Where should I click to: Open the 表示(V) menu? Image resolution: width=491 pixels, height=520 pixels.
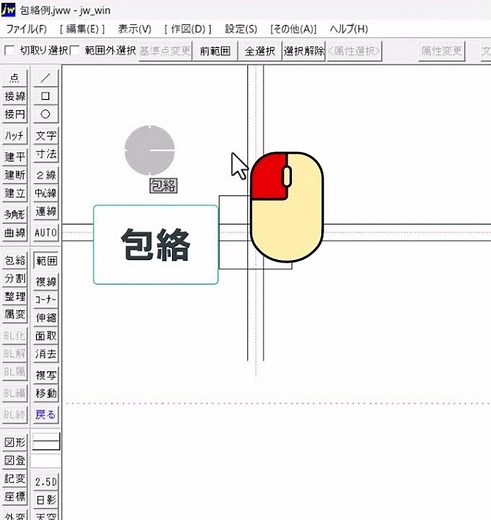(134, 29)
